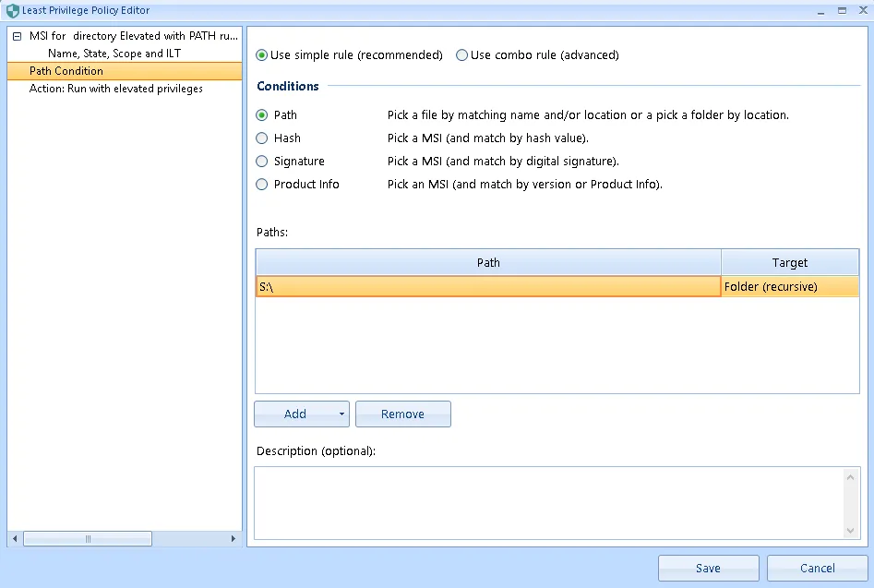This screenshot has height=588, width=874.
Task: Select the Signature condition radio button
Action: pyautogui.click(x=262, y=162)
